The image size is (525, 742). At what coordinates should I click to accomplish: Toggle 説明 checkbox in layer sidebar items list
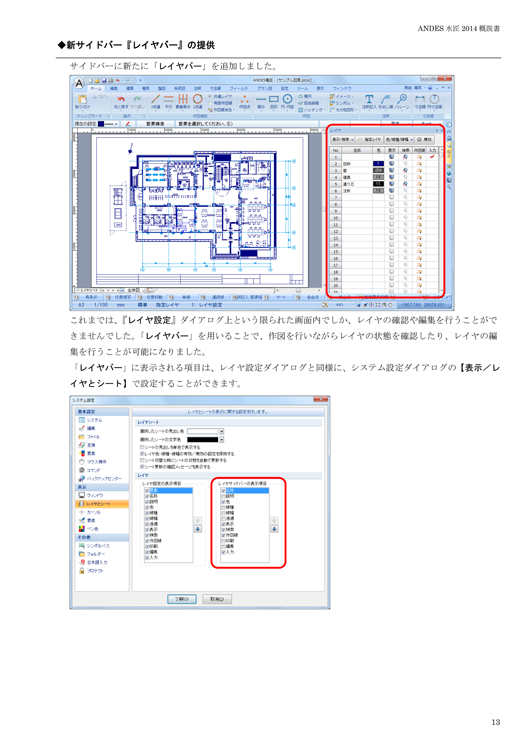tap(223, 496)
